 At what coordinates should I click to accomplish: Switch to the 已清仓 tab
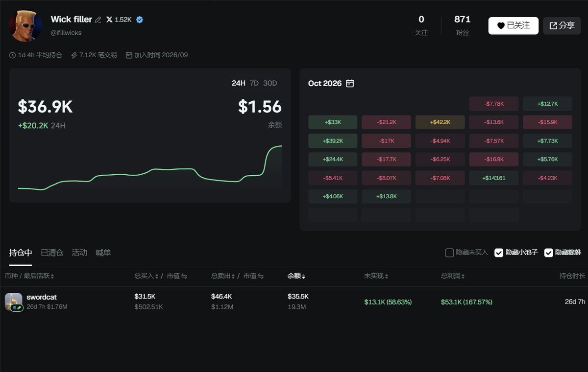[52, 253]
